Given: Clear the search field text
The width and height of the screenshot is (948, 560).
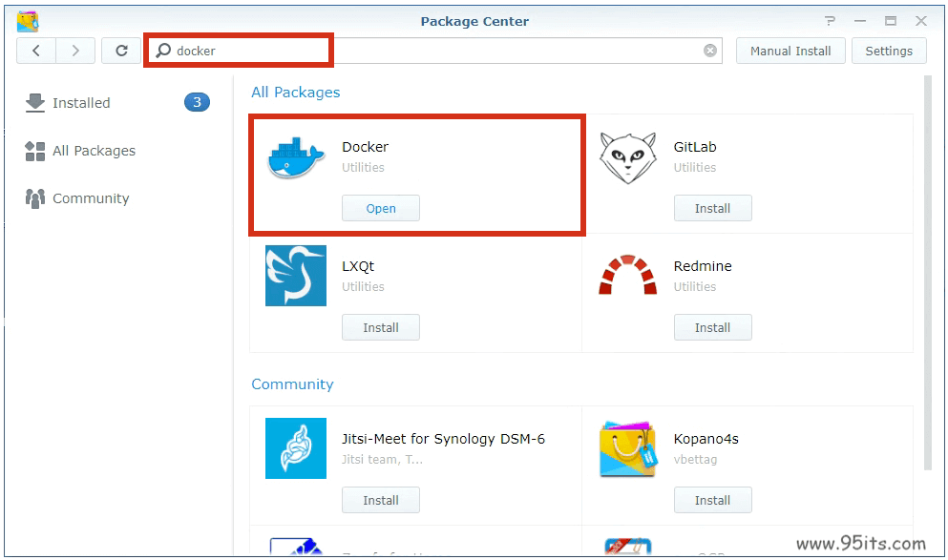Looking at the screenshot, I should tap(710, 51).
